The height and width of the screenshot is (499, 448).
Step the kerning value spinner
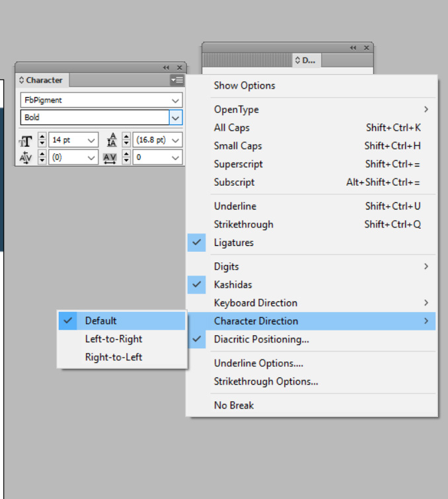point(42,157)
